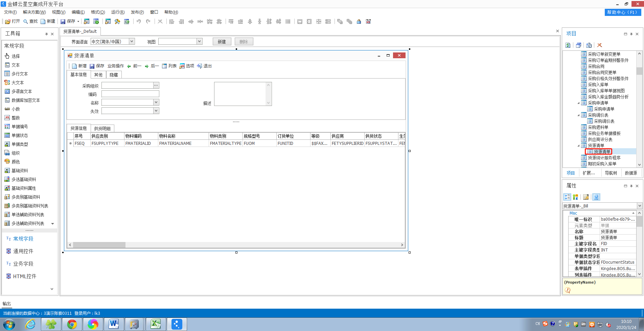This screenshot has width=644, height=331.
Task: Open Microsoft Word from the taskbar
Action: (114, 324)
